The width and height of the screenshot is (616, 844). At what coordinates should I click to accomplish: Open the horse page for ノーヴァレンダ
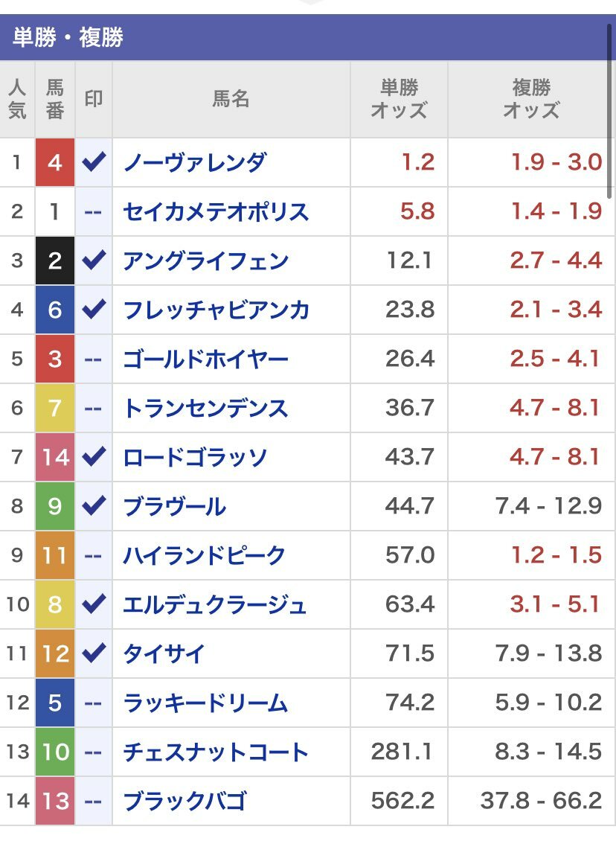[195, 162]
